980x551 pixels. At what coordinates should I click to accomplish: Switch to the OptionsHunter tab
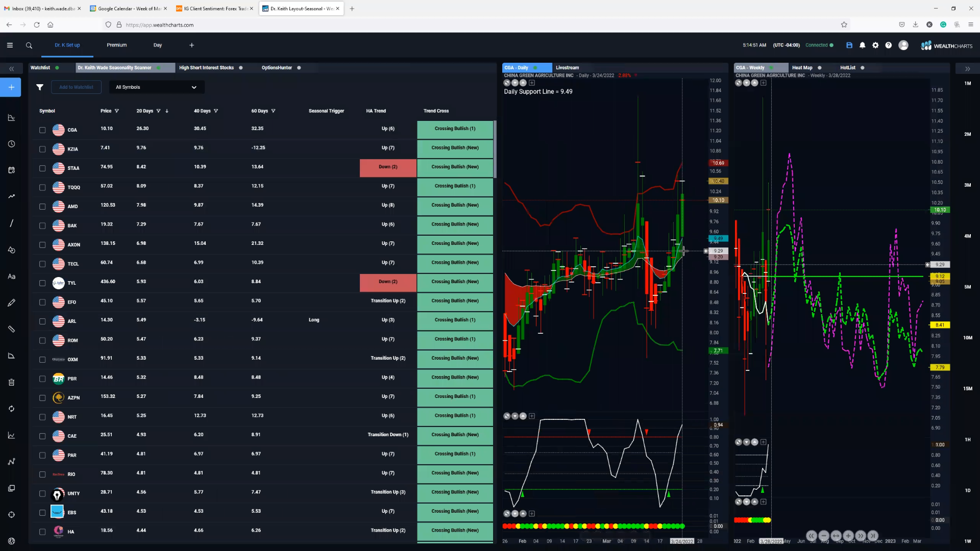point(277,68)
